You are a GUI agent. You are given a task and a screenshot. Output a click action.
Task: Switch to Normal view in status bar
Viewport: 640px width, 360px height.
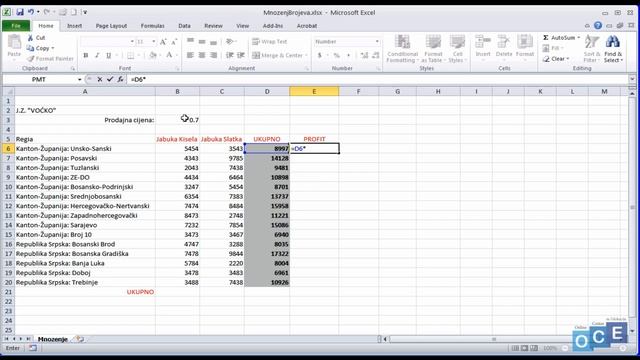pos(515,348)
